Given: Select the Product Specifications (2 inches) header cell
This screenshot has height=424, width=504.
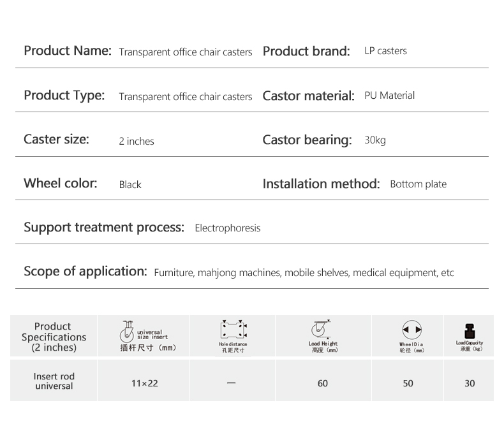Looking at the screenshot, I should pos(54,337).
